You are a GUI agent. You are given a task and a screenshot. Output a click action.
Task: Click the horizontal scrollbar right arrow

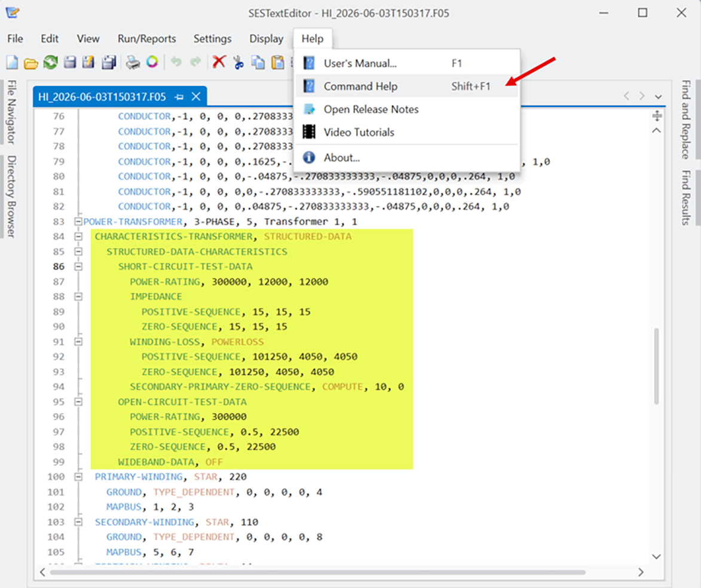(641, 572)
